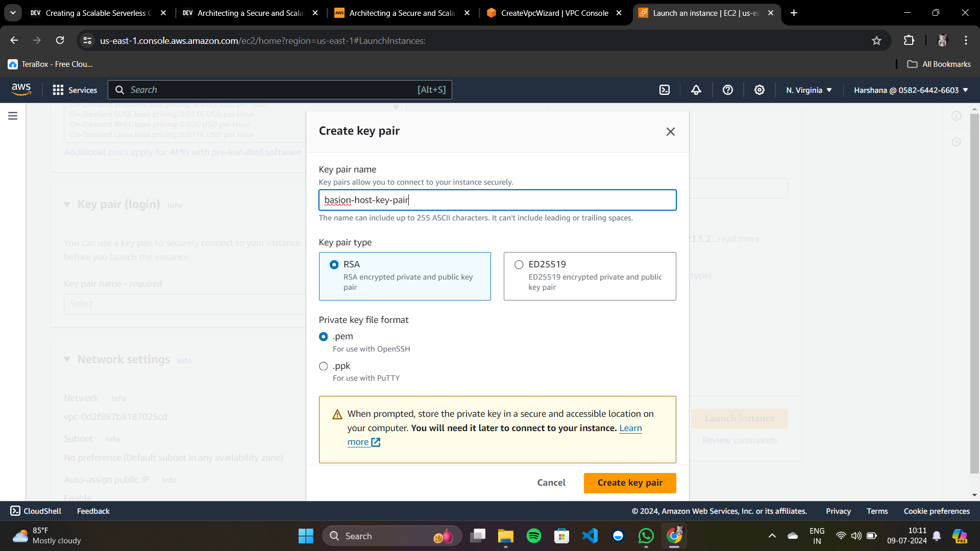Open CloudShell icon in AWS header
This screenshot has height=551, width=980.
(665, 90)
